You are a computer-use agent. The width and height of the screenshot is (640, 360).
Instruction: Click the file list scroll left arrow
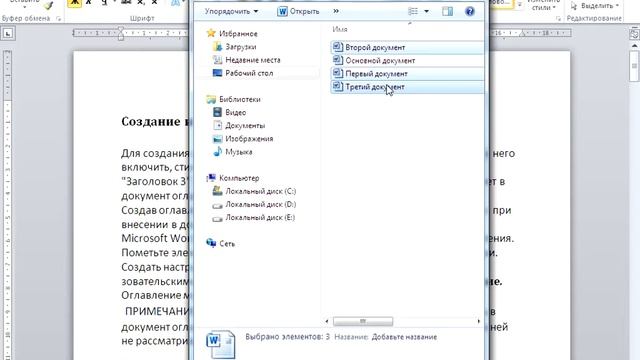327,322
